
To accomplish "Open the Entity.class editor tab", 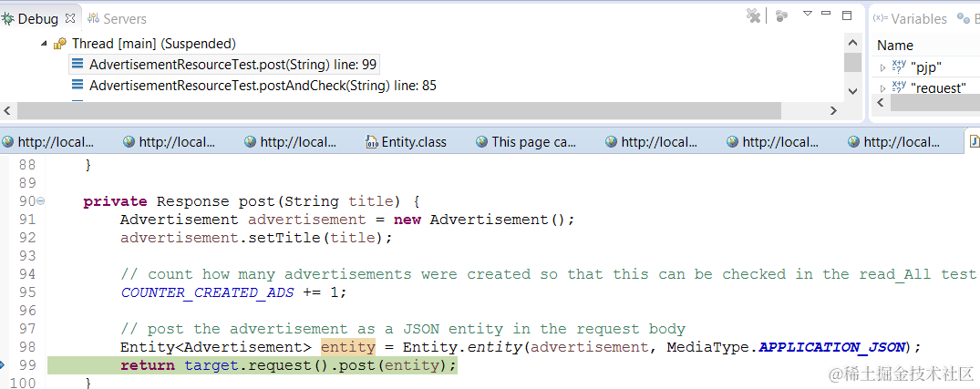I will (x=407, y=142).
